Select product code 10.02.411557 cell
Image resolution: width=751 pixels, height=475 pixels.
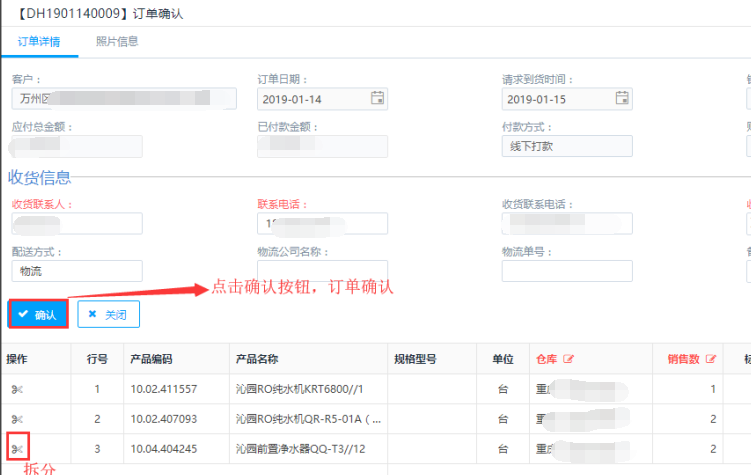[x=164, y=389]
